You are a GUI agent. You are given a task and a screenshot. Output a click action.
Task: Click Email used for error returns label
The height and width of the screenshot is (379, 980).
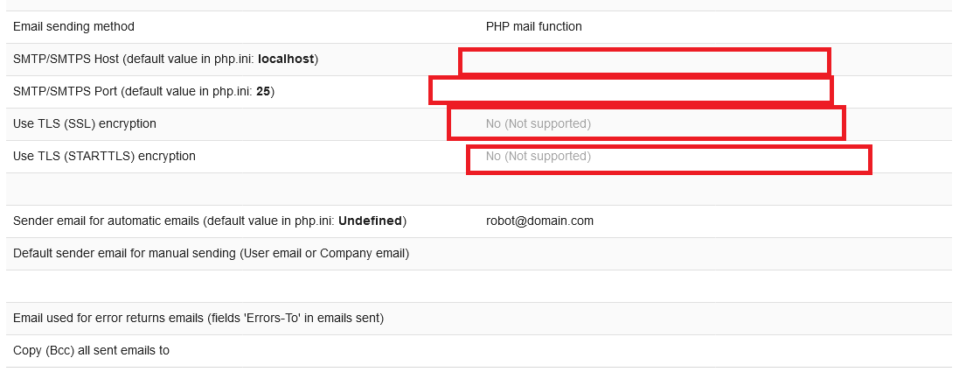point(198,319)
